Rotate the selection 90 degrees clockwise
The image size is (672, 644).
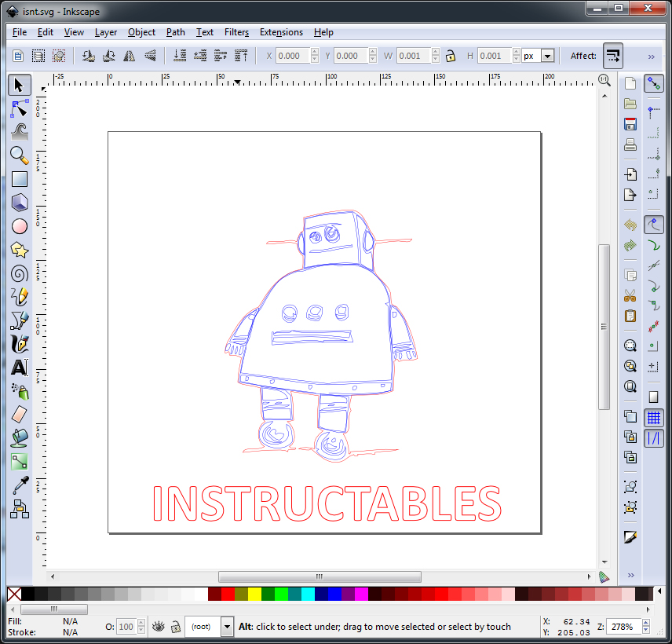tap(109, 56)
